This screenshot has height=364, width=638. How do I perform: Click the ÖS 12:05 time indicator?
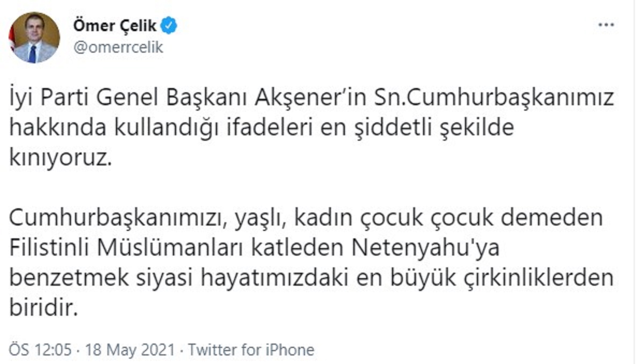40,349
